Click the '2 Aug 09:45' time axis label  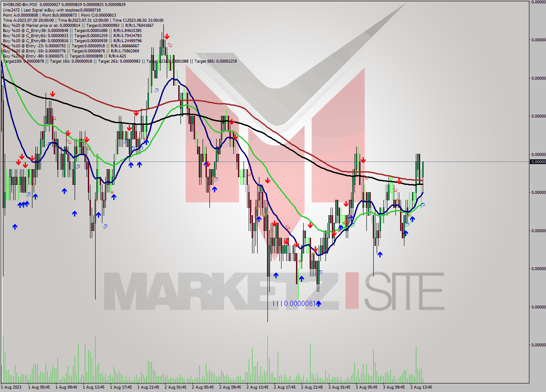(230, 387)
